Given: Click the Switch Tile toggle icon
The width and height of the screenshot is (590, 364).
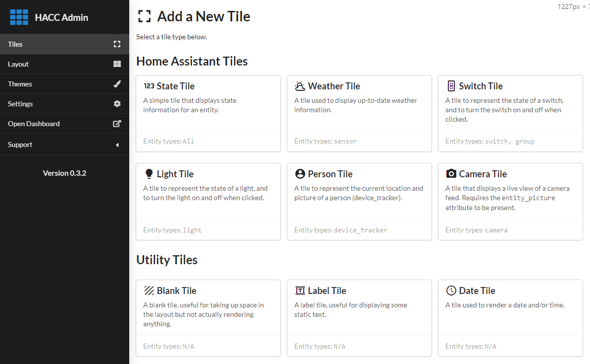Looking at the screenshot, I should pyautogui.click(x=451, y=86).
